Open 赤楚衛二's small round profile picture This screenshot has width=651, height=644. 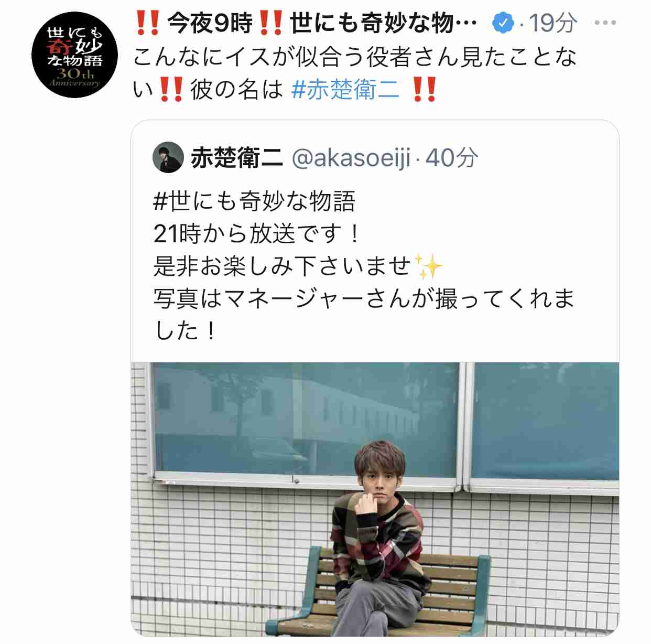tap(168, 157)
